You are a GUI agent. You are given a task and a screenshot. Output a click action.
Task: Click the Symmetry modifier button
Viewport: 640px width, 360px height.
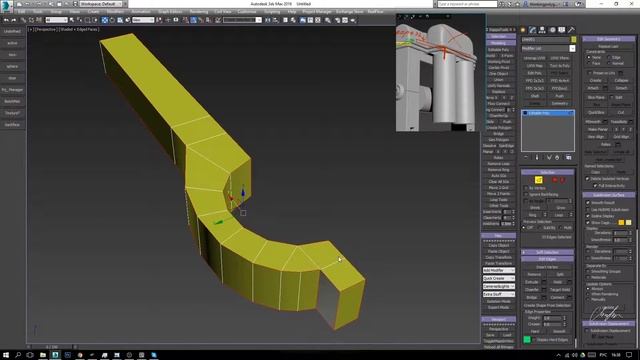point(560,104)
